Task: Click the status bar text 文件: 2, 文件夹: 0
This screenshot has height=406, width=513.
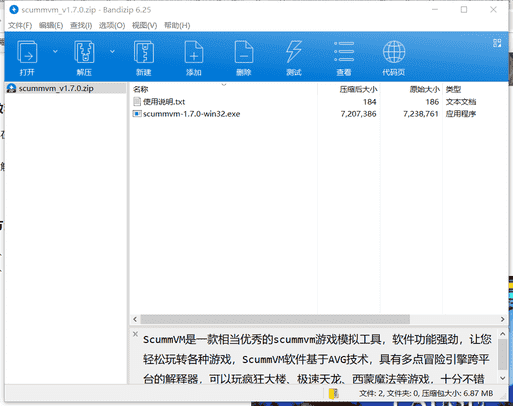Action: (x=389, y=394)
